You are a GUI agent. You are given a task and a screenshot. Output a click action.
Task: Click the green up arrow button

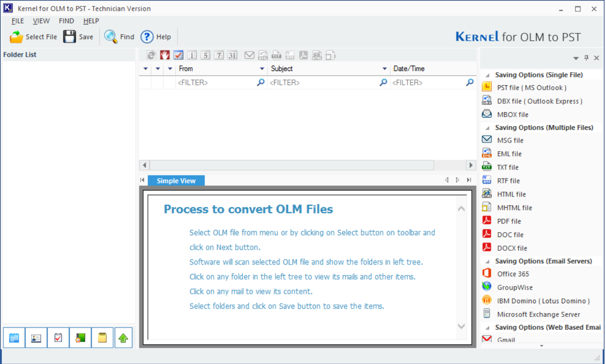(124, 338)
